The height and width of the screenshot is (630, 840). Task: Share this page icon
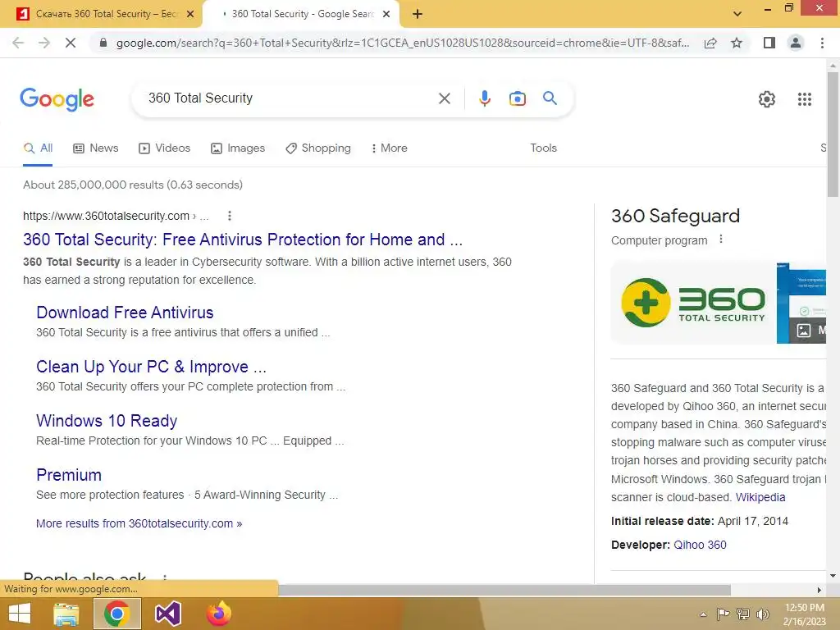(x=710, y=43)
